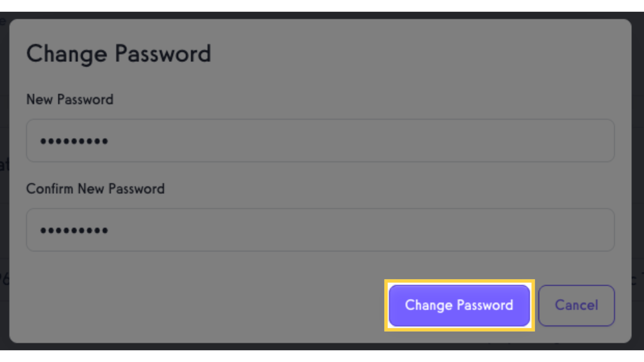Click the Confirm New Password field label

[x=96, y=189]
